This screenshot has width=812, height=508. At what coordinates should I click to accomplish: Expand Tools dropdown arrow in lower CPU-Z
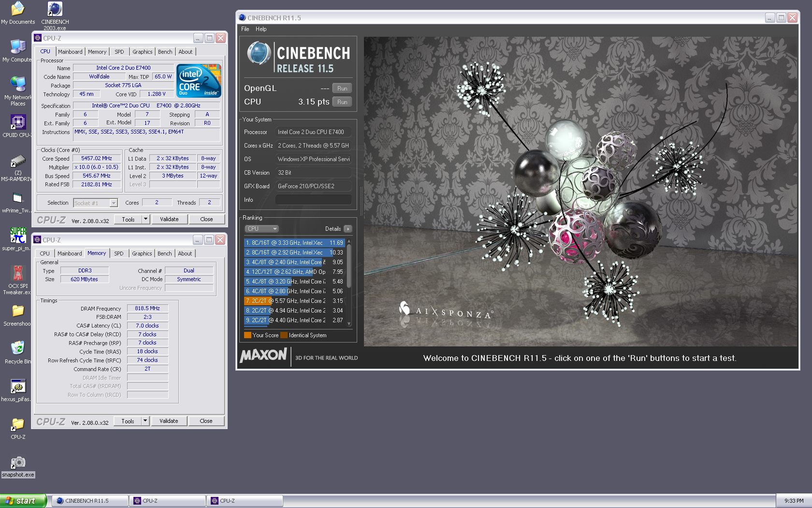coord(145,421)
